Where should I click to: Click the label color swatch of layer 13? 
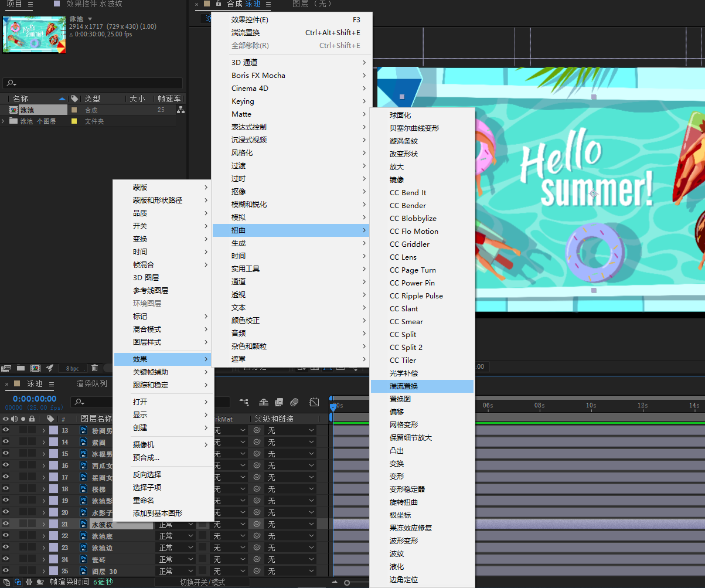(x=53, y=430)
